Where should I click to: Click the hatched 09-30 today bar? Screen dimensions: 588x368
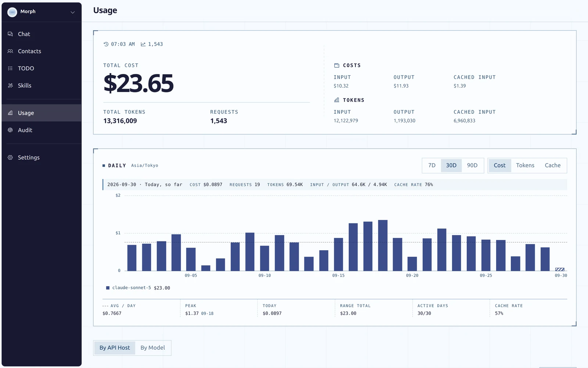(560, 269)
